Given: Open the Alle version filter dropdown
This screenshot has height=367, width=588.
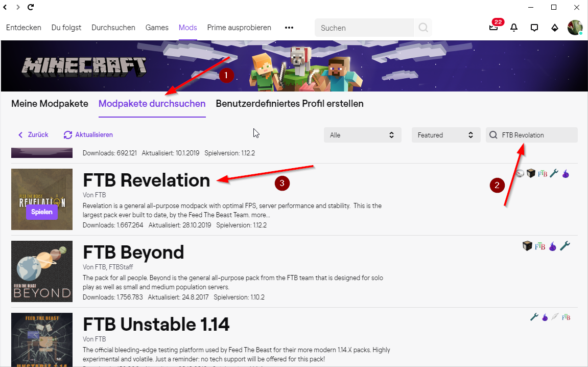Looking at the screenshot, I should (363, 135).
